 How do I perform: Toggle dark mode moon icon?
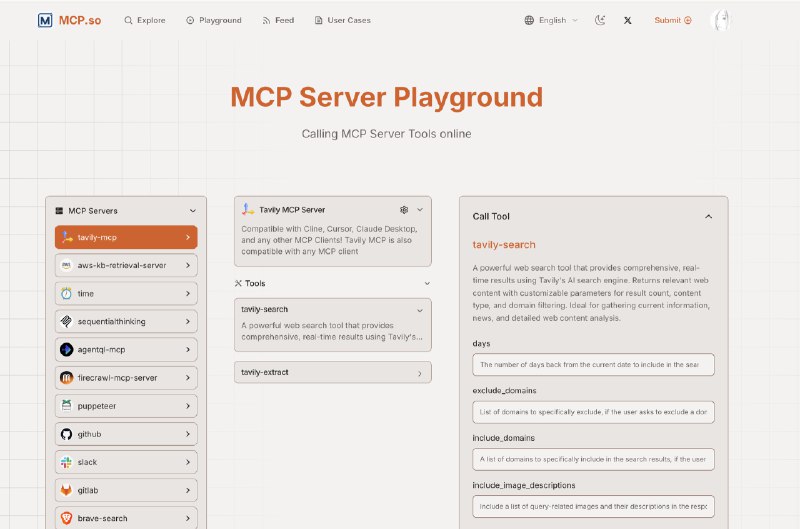(x=600, y=20)
